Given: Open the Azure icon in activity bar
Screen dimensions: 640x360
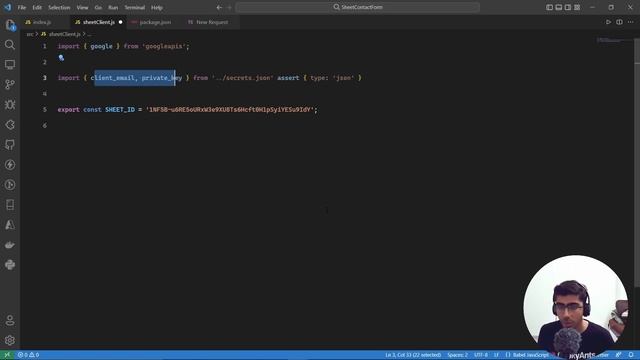Looking at the screenshot, I should click(10, 225).
